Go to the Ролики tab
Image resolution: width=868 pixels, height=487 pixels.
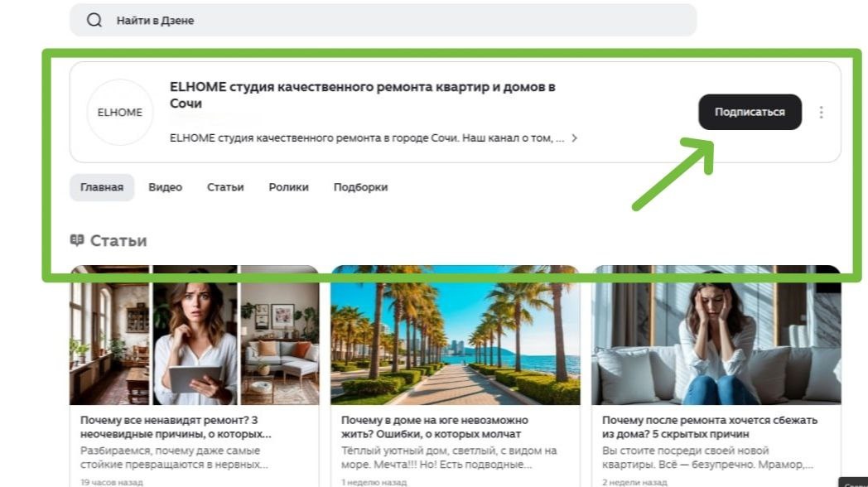[288, 187]
